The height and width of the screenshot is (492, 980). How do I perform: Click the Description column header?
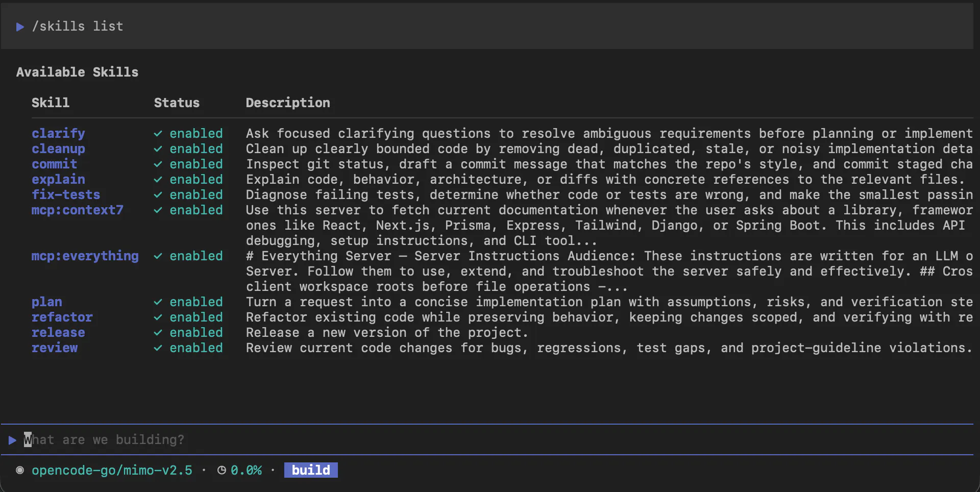coord(288,103)
